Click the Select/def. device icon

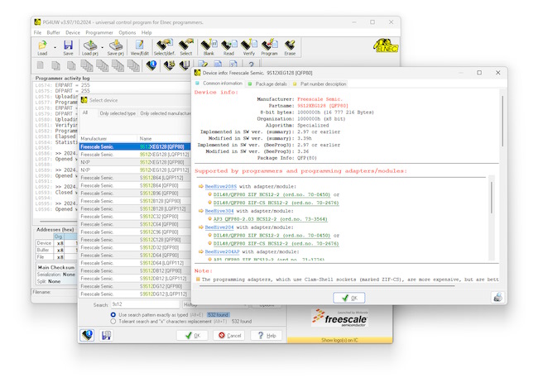pos(165,47)
